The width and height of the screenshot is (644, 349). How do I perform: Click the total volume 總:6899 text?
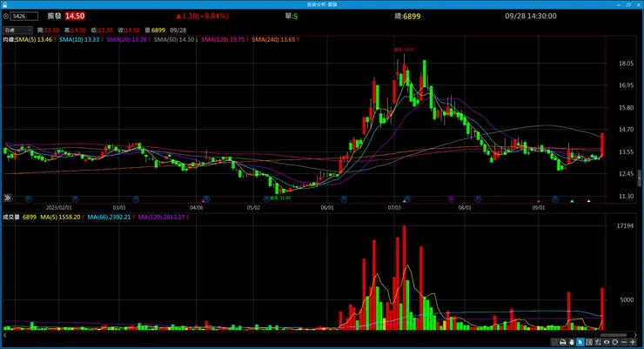(x=407, y=17)
